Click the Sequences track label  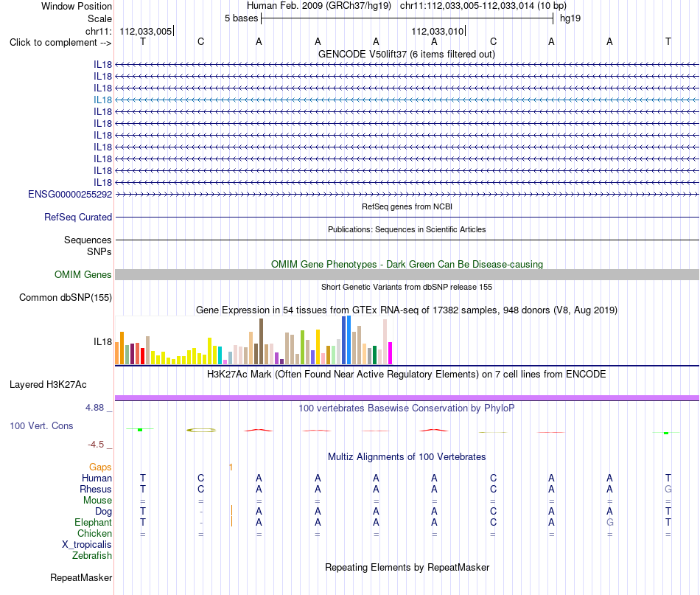tap(88, 240)
